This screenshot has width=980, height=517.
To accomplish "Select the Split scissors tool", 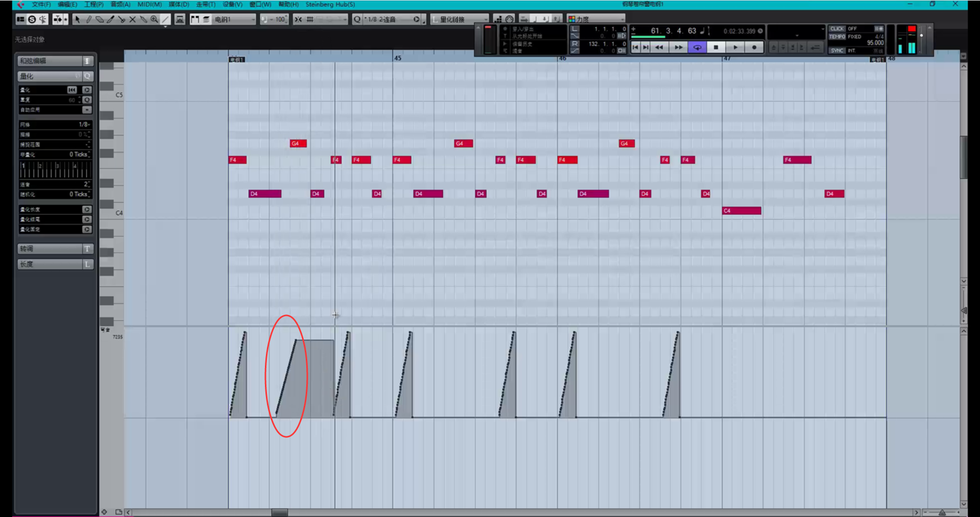I will point(121,19).
